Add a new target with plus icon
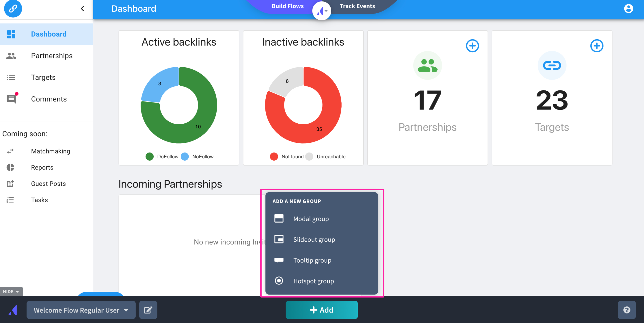 point(597,46)
